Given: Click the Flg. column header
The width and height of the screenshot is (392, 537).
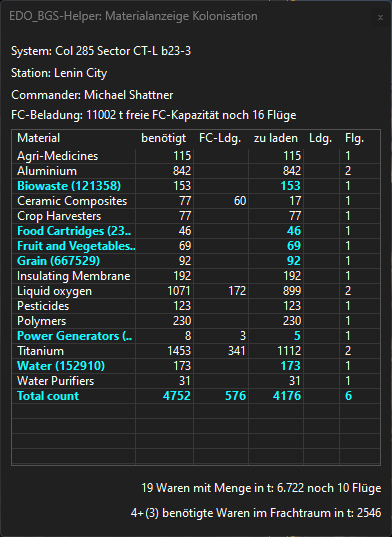Looking at the screenshot, I should pos(354,138).
